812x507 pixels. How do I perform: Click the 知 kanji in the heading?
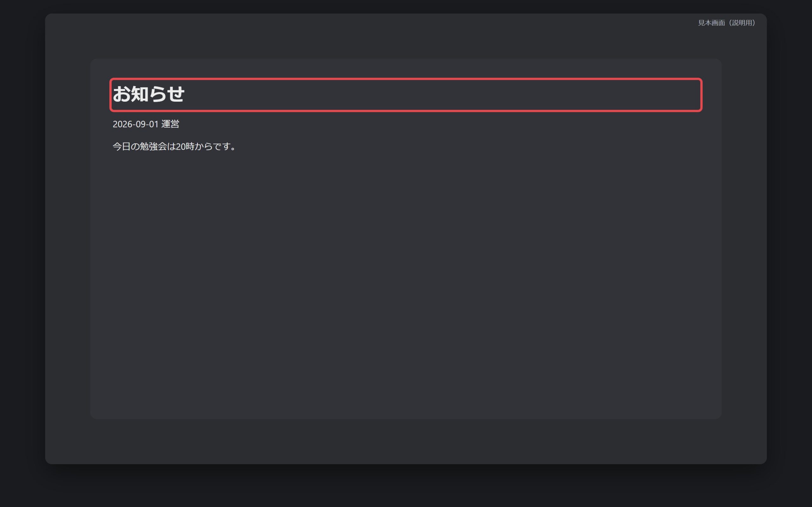140,94
